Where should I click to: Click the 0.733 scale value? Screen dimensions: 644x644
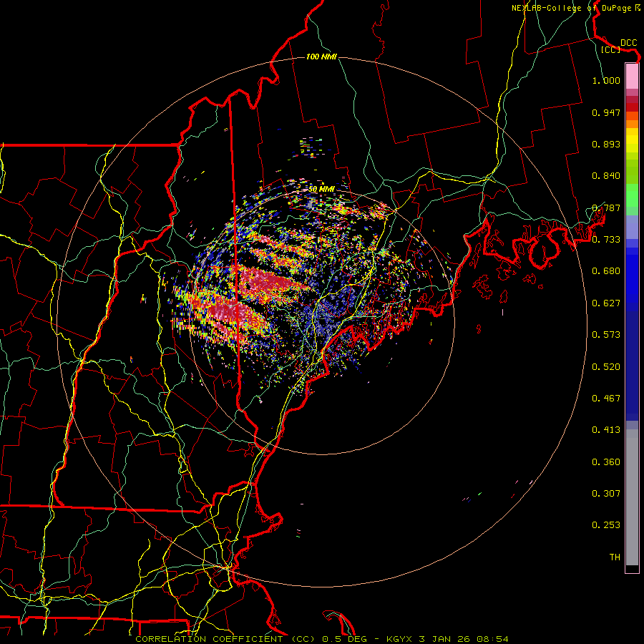(x=606, y=240)
